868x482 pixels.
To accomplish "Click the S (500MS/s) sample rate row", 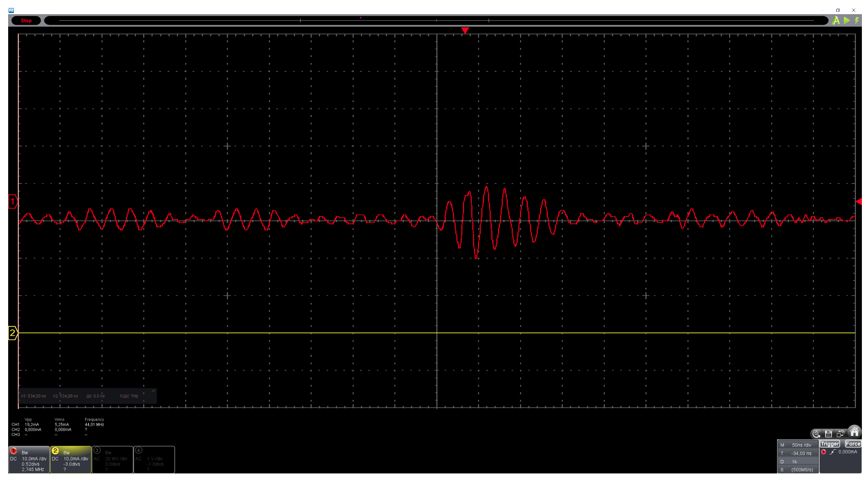I will click(798, 470).
